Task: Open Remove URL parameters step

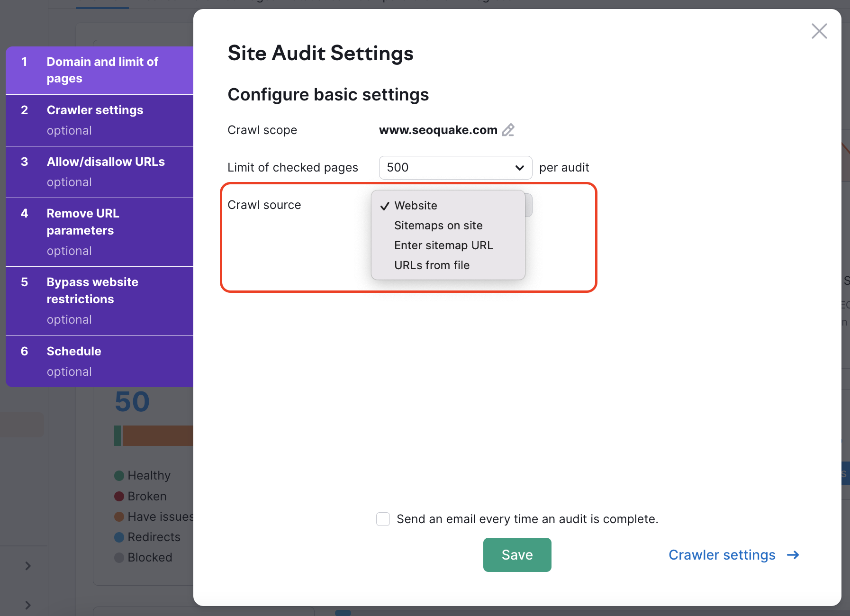Action: [x=99, y=232]
